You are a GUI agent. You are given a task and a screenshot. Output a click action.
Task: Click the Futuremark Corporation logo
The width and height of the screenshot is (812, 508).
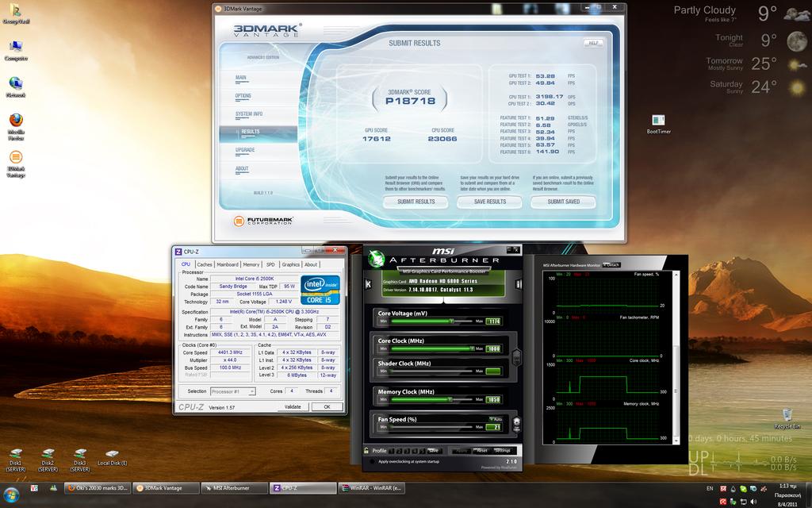point(263,221)
